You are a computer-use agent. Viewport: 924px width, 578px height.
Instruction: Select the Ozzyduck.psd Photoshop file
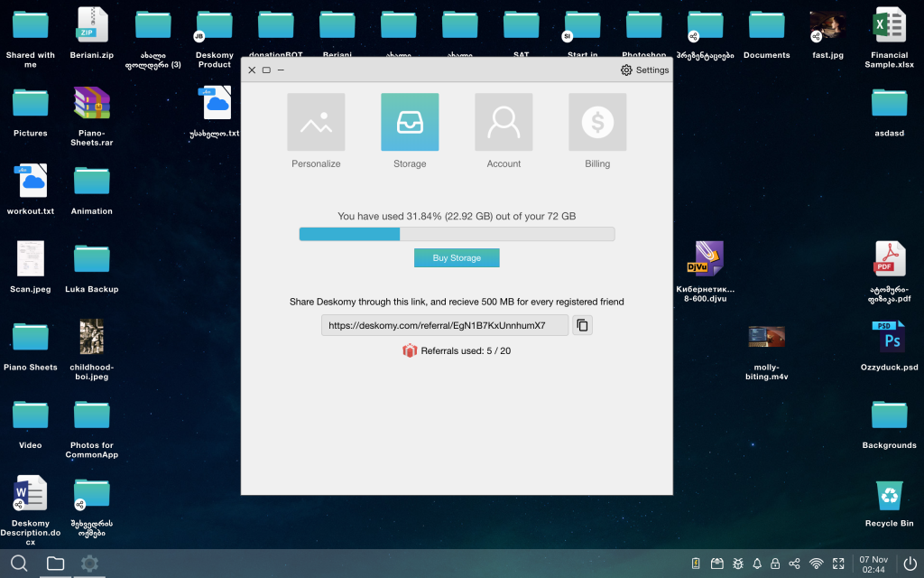[889, 346]
